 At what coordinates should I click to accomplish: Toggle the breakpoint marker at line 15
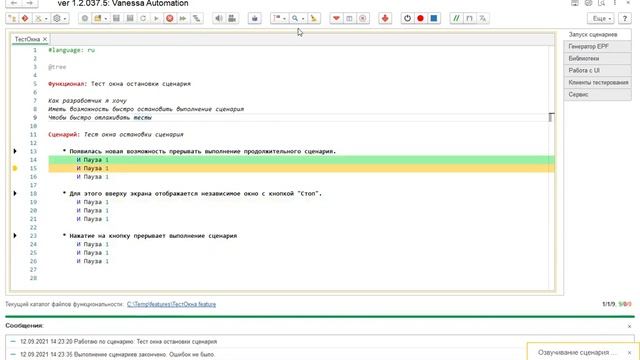coord(15,168)
